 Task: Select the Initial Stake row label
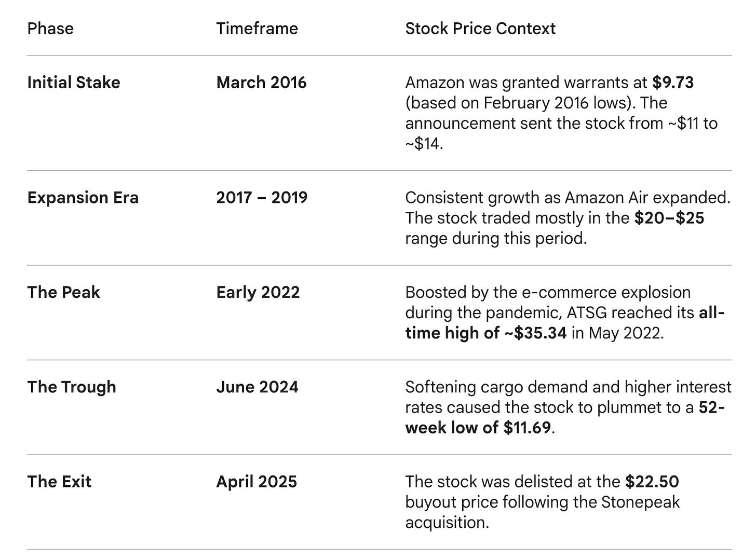[74, 83]
